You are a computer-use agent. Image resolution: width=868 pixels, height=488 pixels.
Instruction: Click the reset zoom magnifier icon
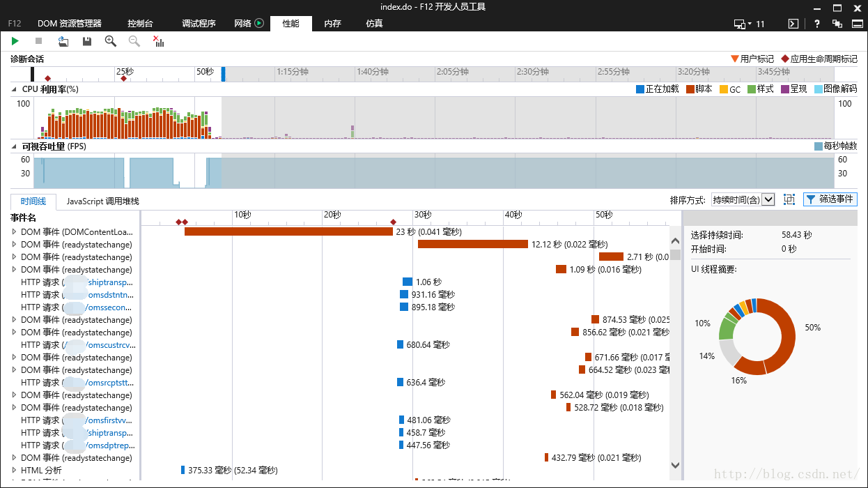coord(134,42)
